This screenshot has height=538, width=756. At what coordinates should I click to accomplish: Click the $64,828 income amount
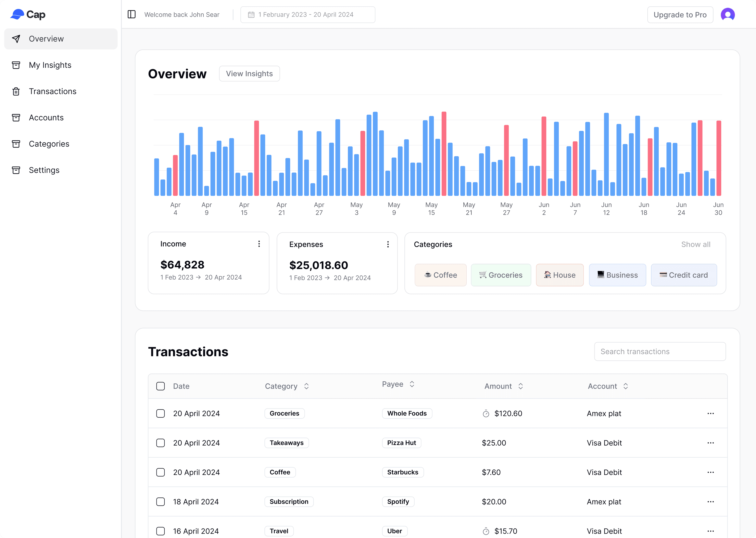tap(182, 265)
